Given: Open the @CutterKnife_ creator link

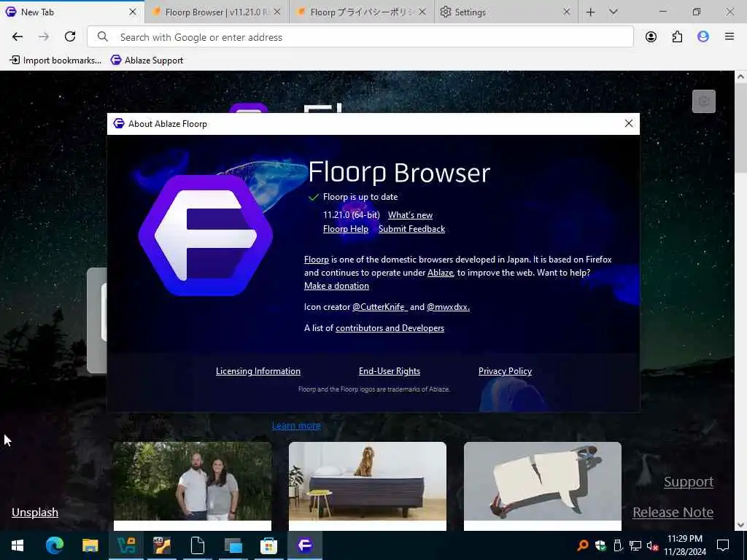Looking at the screenshot, I should click(x=379, y=307).
